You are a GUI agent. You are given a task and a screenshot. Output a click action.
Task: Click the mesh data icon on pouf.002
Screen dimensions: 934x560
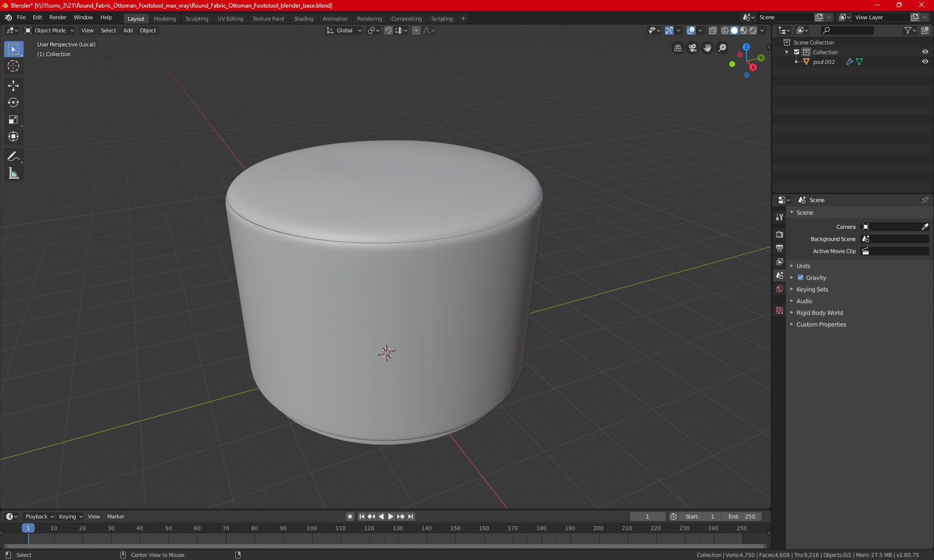click(860, 62)
